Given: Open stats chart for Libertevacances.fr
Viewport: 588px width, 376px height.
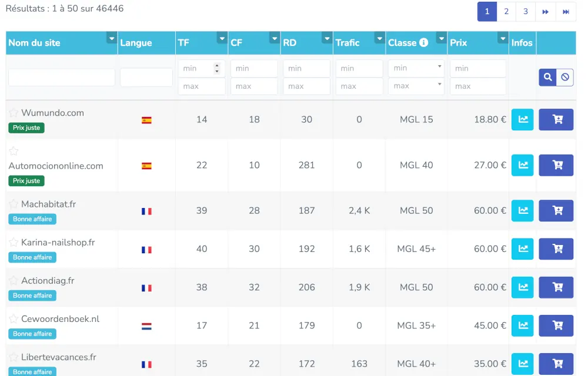Looking at the screenshot, I should click(522, 364).
